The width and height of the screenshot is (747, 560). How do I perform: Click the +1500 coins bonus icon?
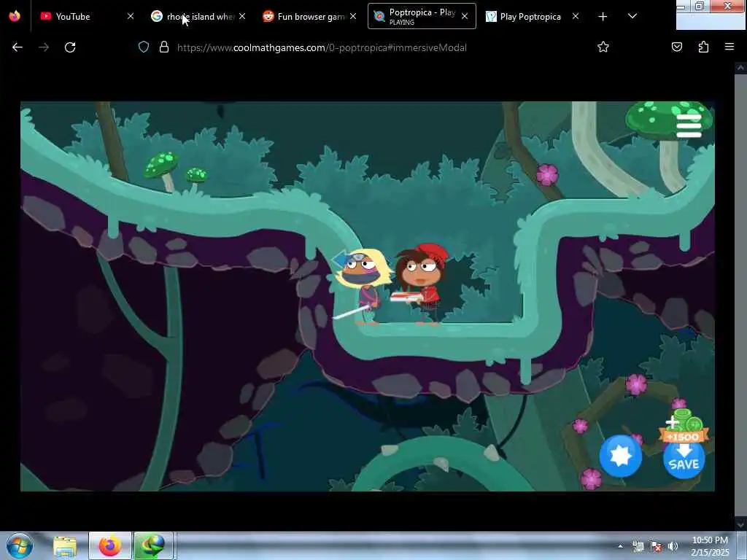click(x=684, y=426)
